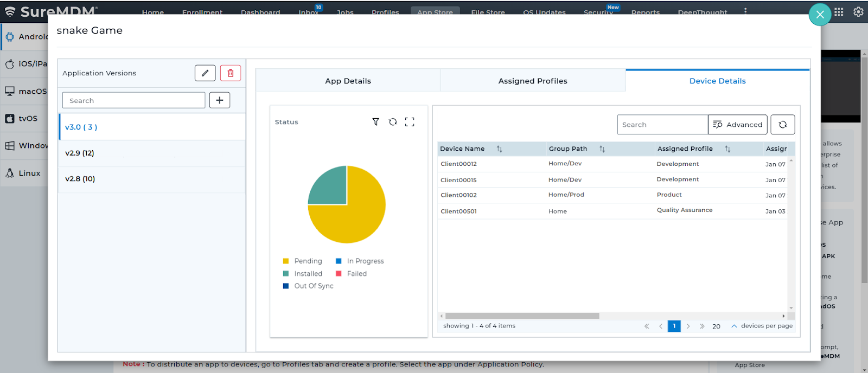Go to page 1 button
This screenshot has height=373, width=868.
674,326
